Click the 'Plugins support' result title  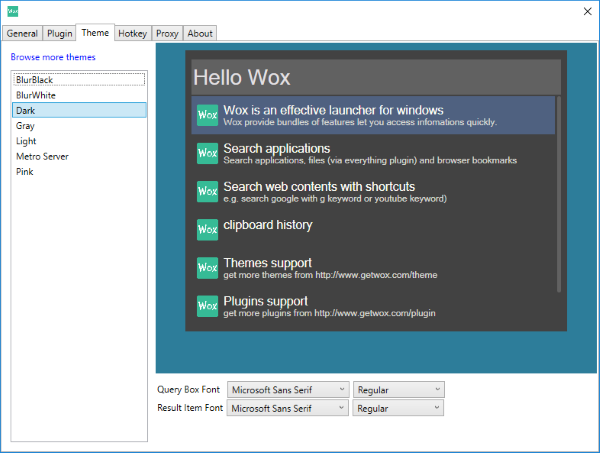tap(266, 301)
